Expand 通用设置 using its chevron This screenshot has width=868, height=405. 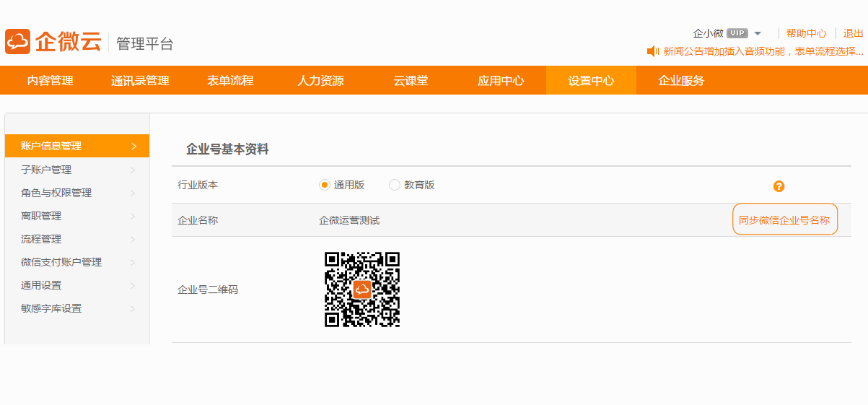pos(133,285)
